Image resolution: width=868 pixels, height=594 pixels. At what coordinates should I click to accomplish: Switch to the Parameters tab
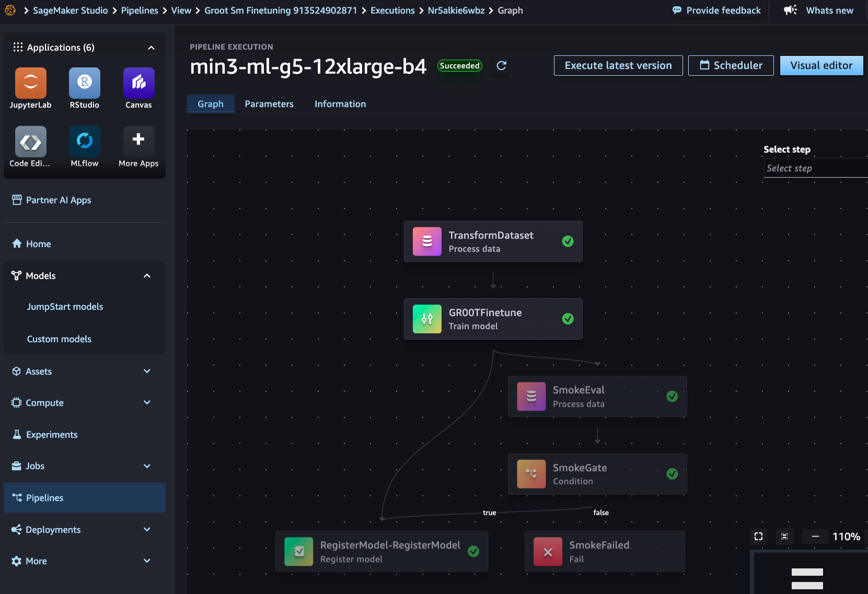269,104
